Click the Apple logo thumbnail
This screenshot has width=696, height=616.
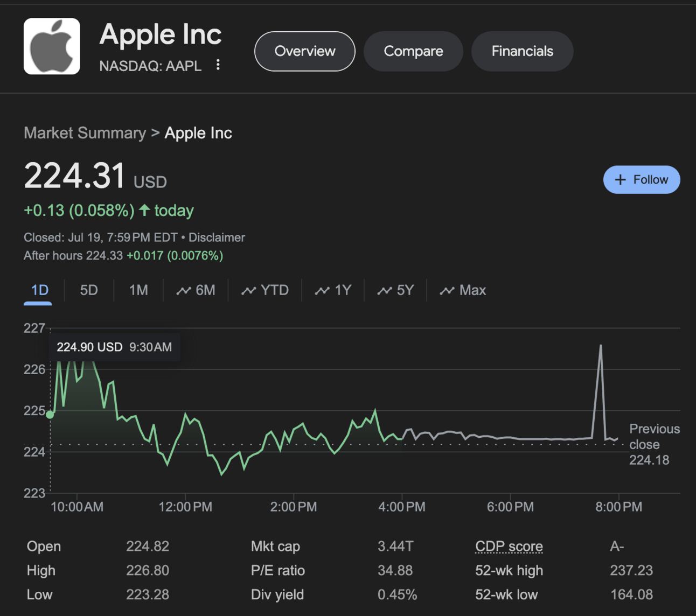(52, 46)
